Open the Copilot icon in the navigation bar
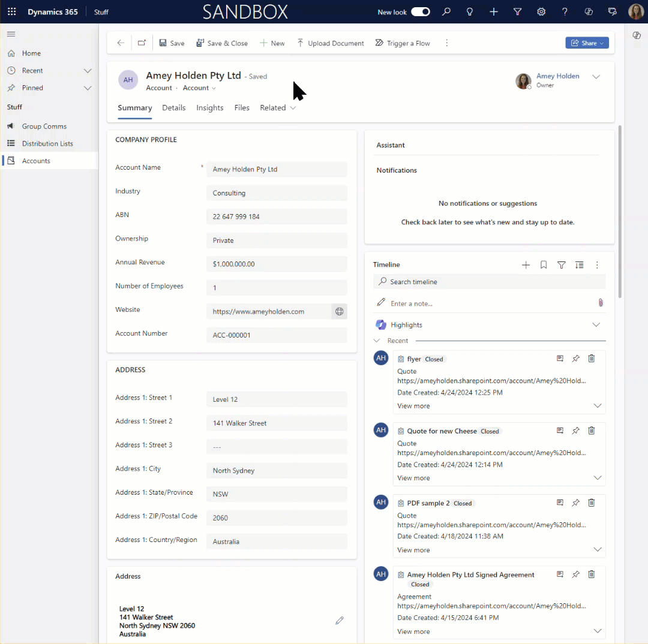648x644 pixels. [x=589, y=11]
